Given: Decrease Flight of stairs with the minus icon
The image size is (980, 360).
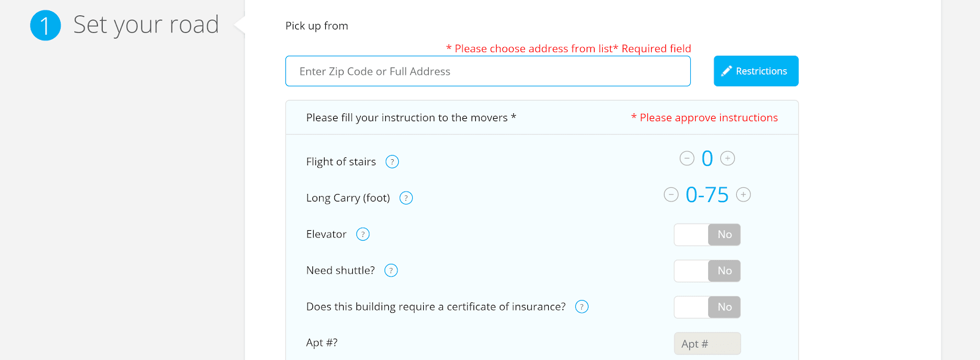Looking at the screenshot, I should (687, 159).
